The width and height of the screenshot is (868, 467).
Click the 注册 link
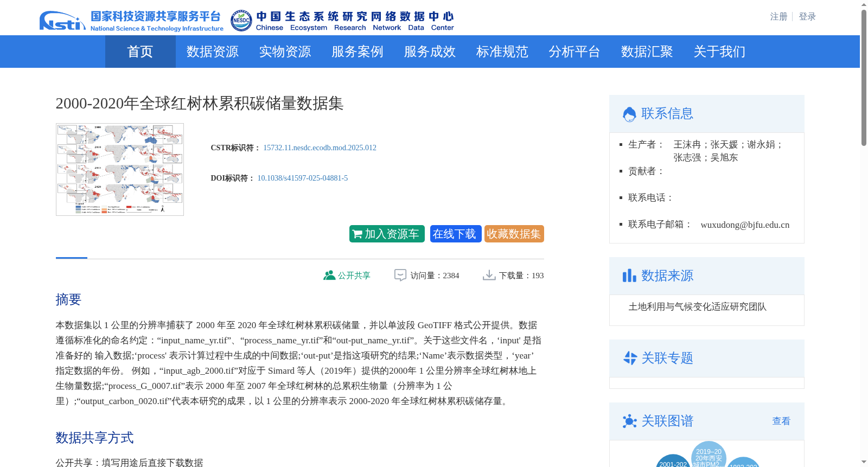click(778, 17)
